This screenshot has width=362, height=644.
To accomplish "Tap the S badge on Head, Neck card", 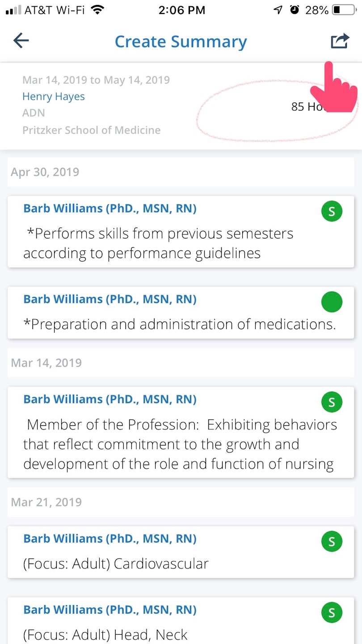I will pyautogui.click(x=332, y=613).
